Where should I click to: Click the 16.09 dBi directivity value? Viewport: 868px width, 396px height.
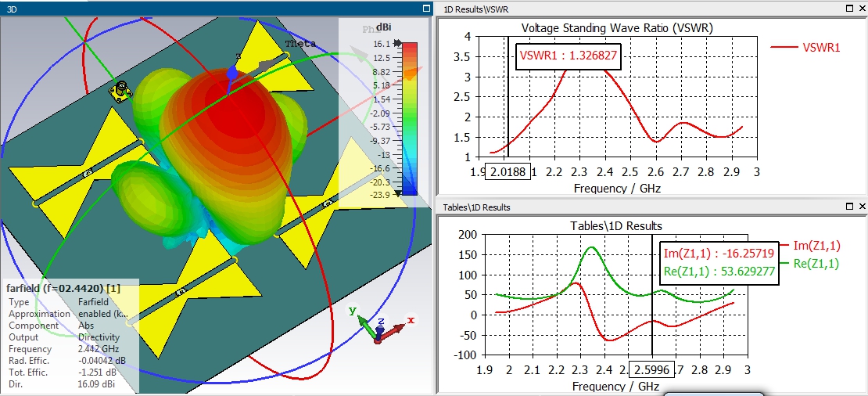(97, 383)
